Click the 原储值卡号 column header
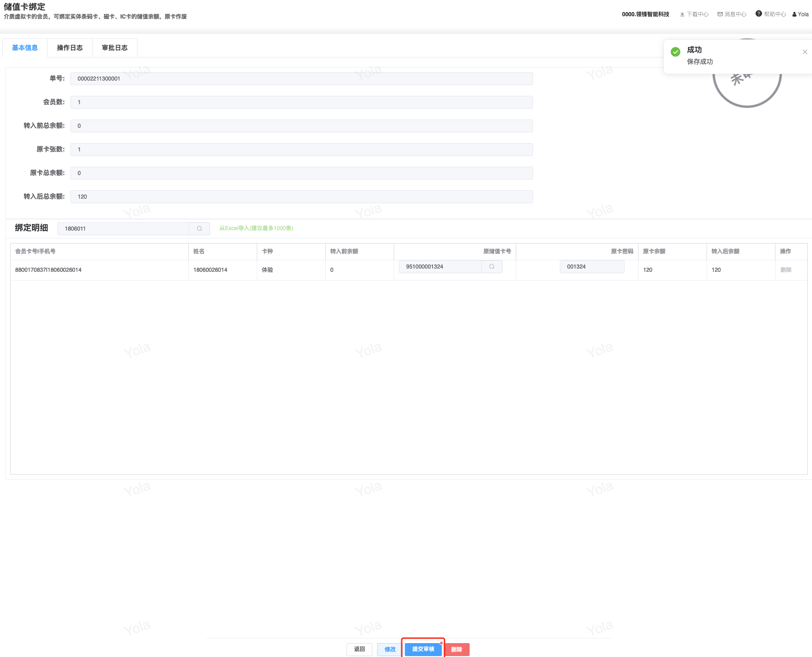 pos(497,251)
